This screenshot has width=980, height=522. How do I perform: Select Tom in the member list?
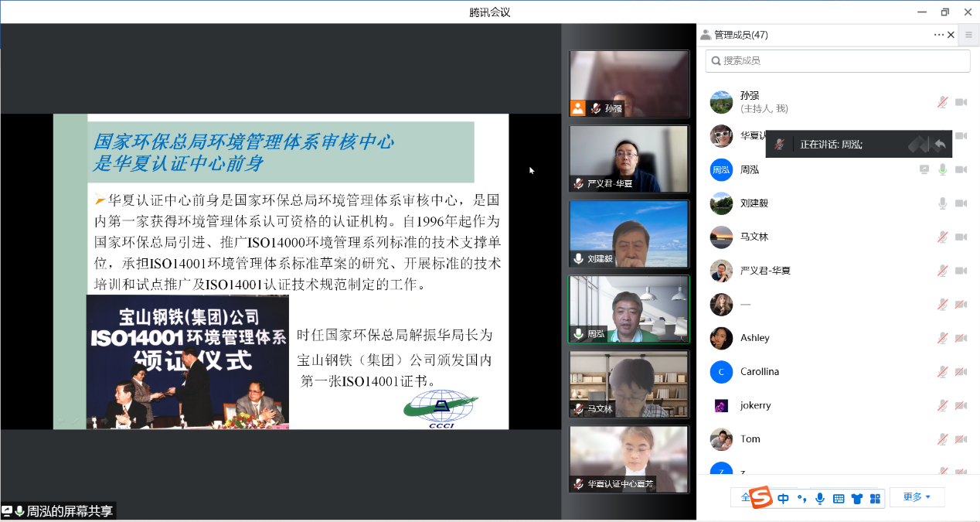pyautogui.click(x=750, y=438)
